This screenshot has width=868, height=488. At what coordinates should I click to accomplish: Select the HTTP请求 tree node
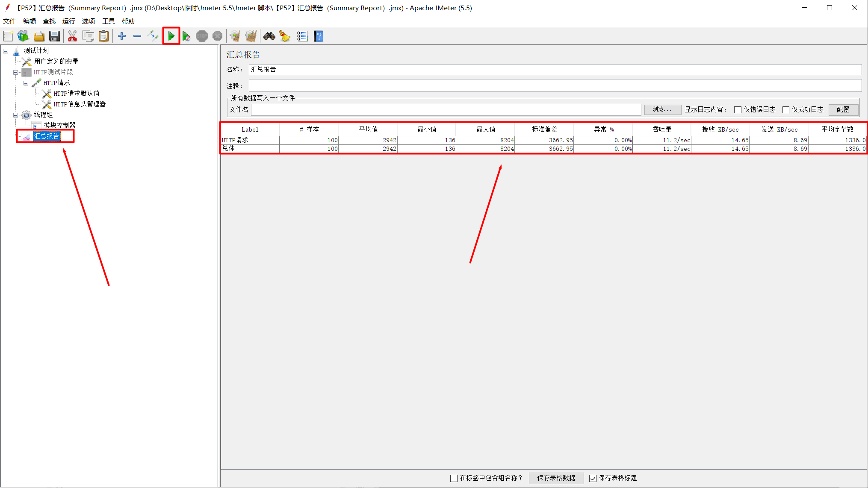(56, 82)
